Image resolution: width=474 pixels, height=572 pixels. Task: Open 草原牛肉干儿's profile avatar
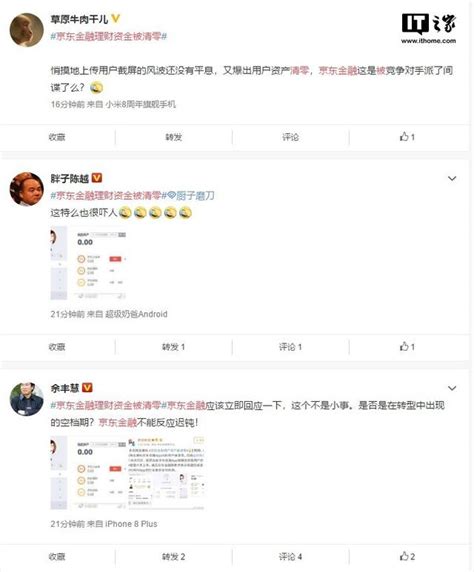coord(26,30)
